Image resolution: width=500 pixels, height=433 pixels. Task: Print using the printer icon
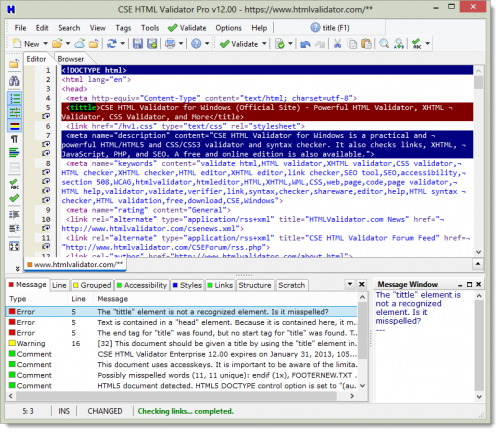click(x=170, y=43)
